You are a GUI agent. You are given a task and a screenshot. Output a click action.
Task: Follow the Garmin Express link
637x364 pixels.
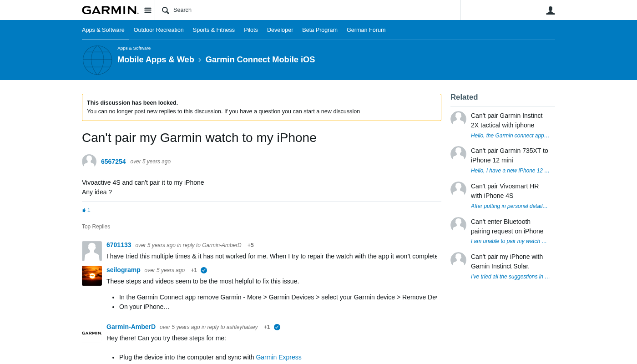[x=278, y=357]
